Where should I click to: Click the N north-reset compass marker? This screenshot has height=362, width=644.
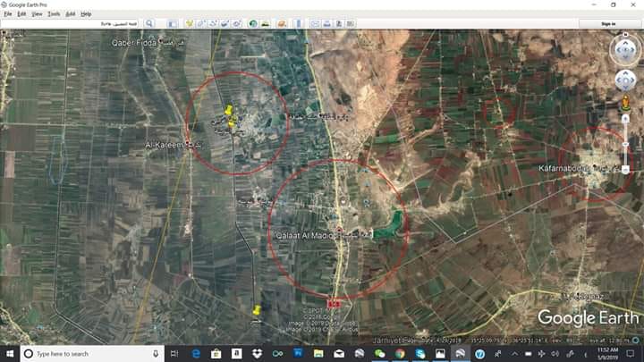pos(625,35)
